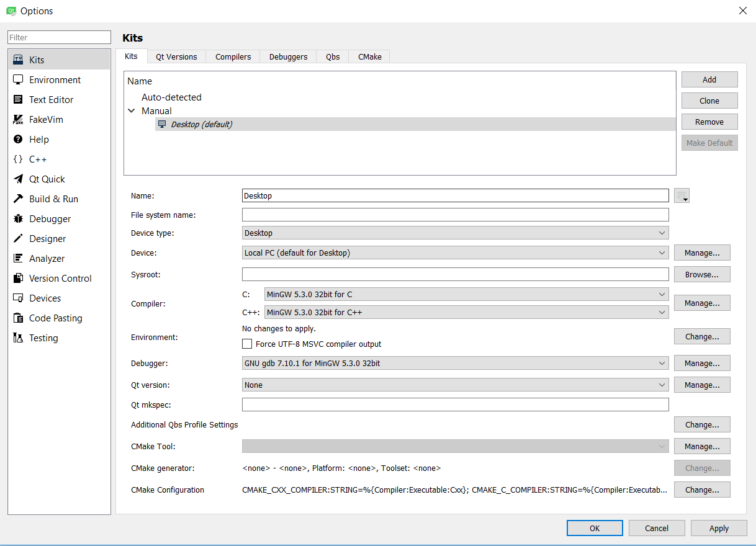Click Manage next to Qt version
The image size is (756, 546).
click(x=702, y=385)
